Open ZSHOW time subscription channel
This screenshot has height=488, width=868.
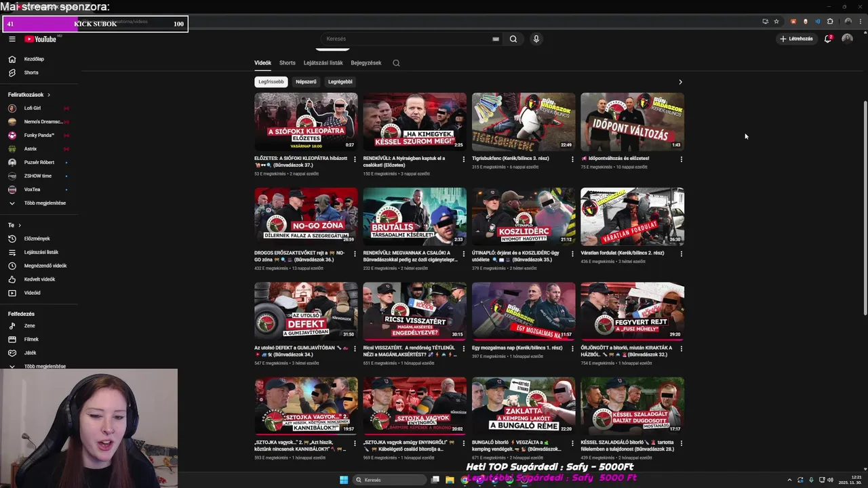coord(39,176)
